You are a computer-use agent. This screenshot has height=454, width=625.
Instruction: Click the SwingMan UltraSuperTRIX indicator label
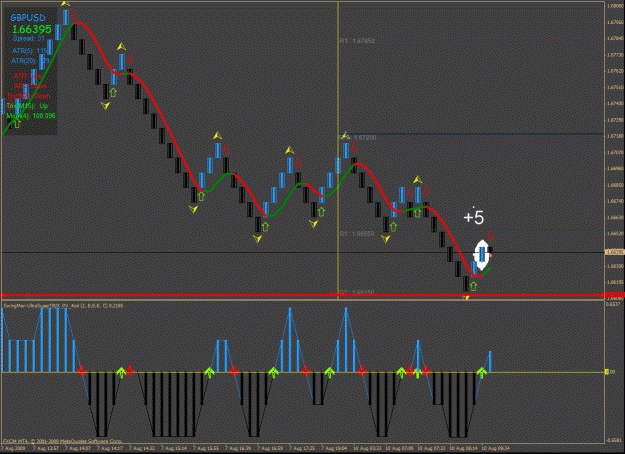[63, 306]
